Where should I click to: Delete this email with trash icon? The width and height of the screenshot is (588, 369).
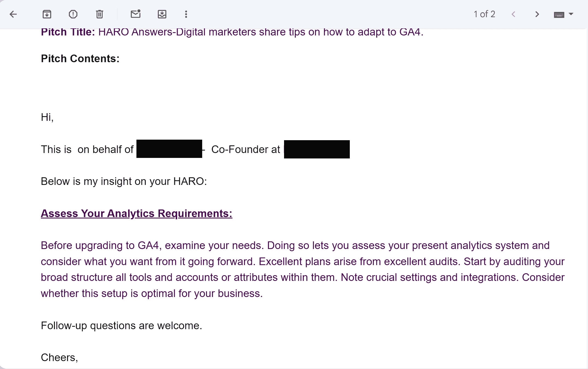pyautogui.click(x=100, y=14)
